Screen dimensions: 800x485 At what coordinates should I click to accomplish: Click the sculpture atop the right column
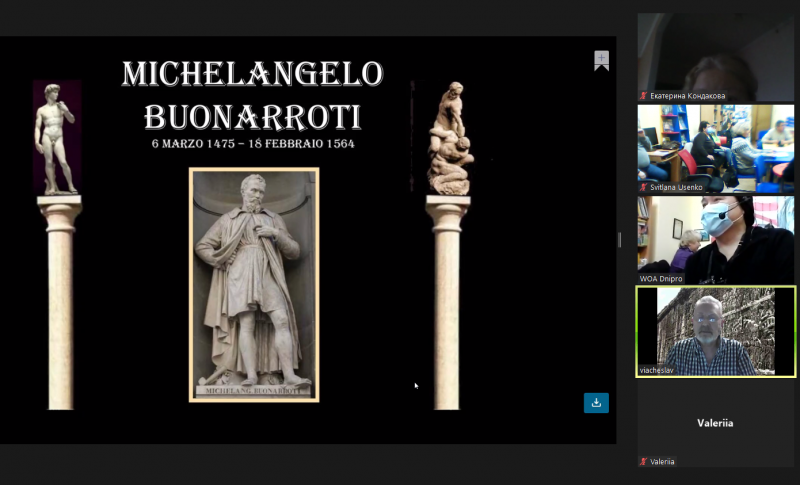(450, 138)
